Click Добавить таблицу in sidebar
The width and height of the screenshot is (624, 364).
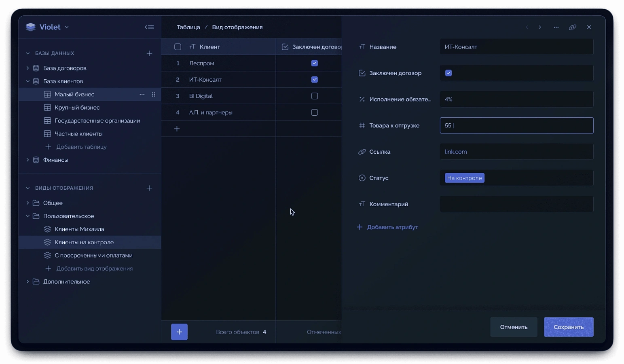tap(76, 147)
